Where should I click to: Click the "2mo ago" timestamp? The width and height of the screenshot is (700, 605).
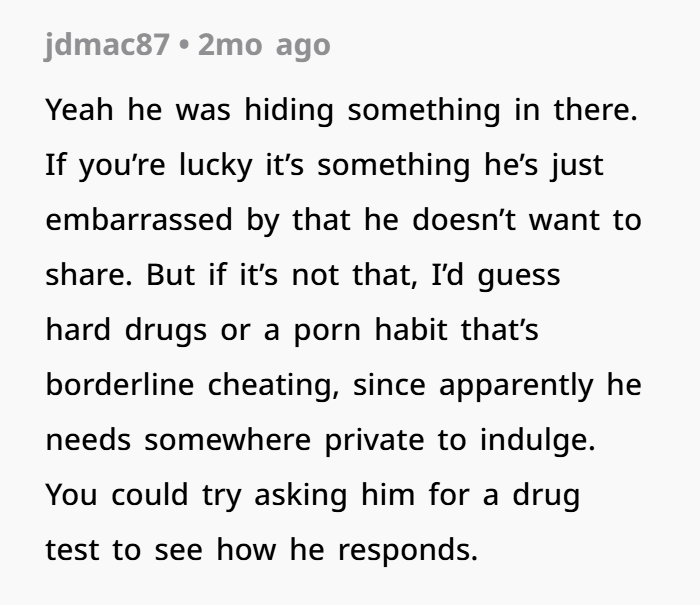(264, 46)
